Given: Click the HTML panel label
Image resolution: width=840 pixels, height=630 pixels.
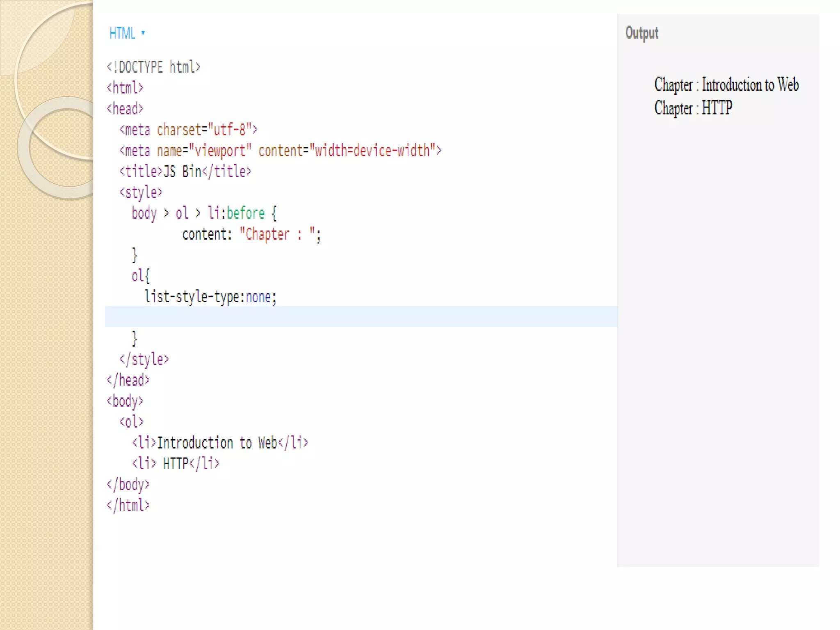Looking at the screenshot, I should tap(122, 33).
